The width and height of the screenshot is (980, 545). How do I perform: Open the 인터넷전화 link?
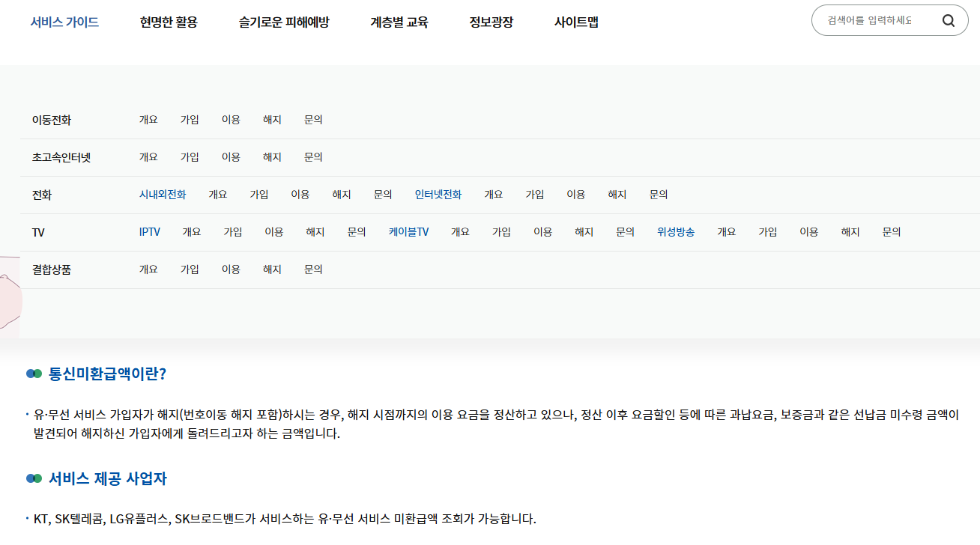438,194
